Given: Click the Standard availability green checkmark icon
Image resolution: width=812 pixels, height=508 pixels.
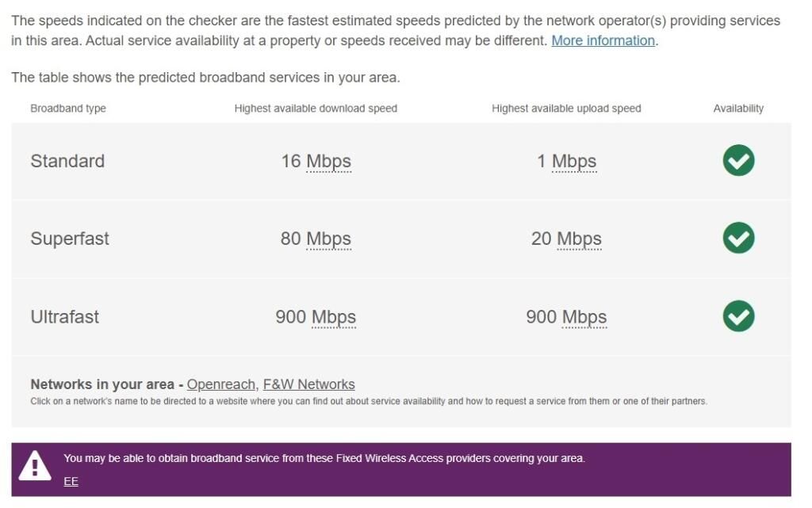Looking at the screenshot, I should tap(738, 161).
